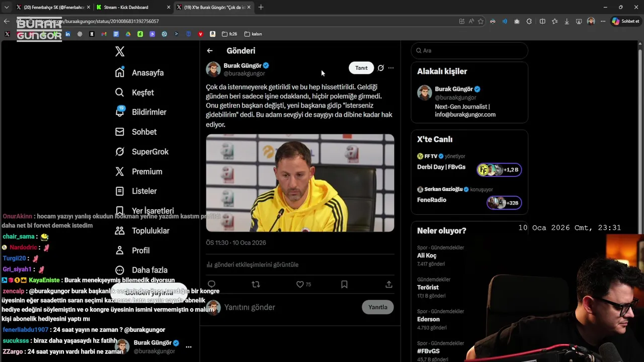Screen dimensions: 644x362
Task: Open the browser downloads icon
Action: pos(567,21)
